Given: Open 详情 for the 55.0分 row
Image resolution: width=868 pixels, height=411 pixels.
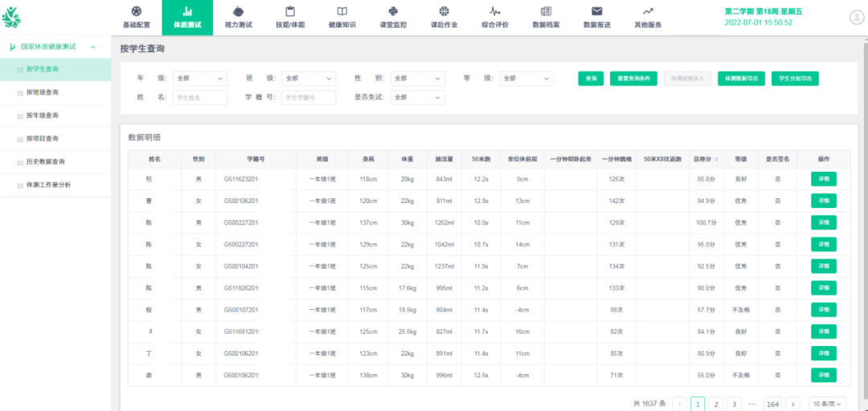Looking at the screenshot, I should point(823,375).
